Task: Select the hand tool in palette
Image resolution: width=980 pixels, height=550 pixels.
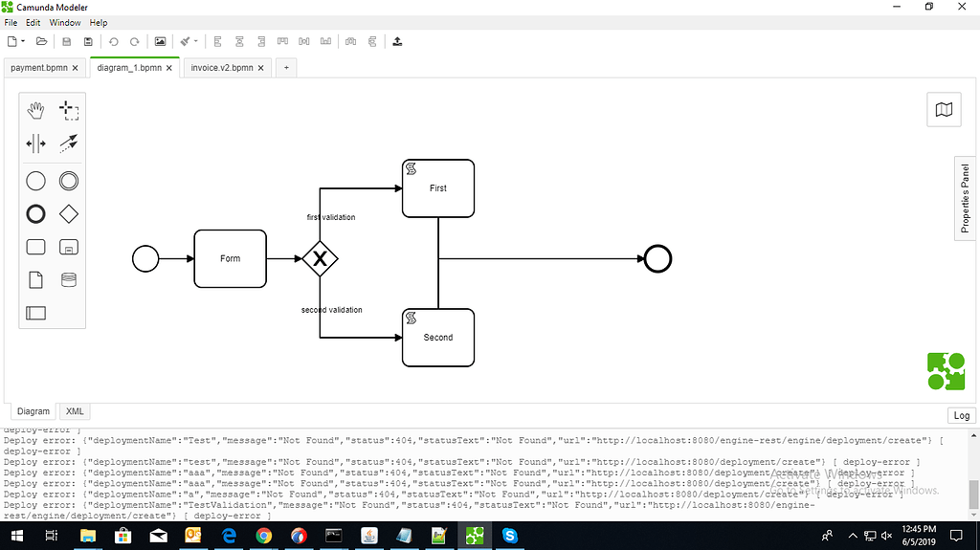Action: (35, 111)
